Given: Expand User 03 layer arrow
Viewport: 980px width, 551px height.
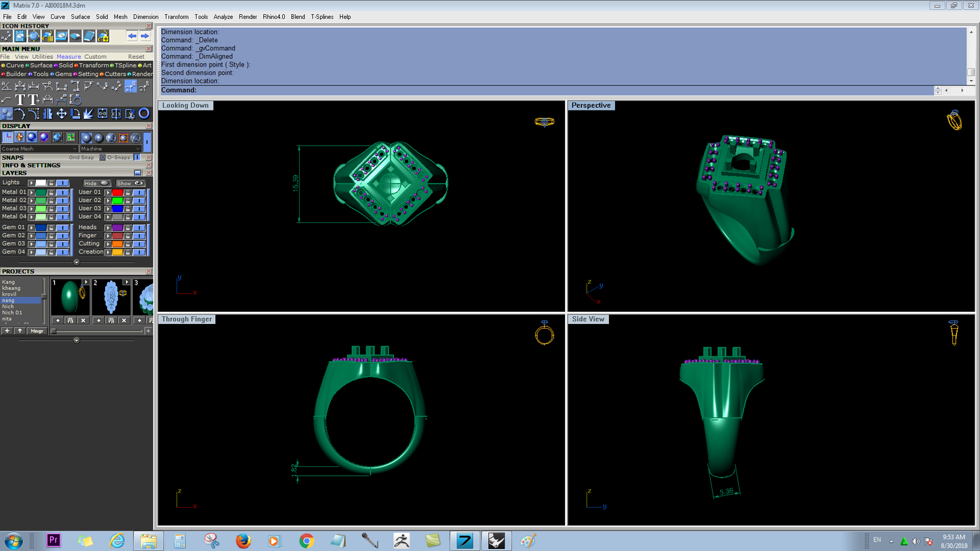Looking at the screenshot, I should coord(108,209).
